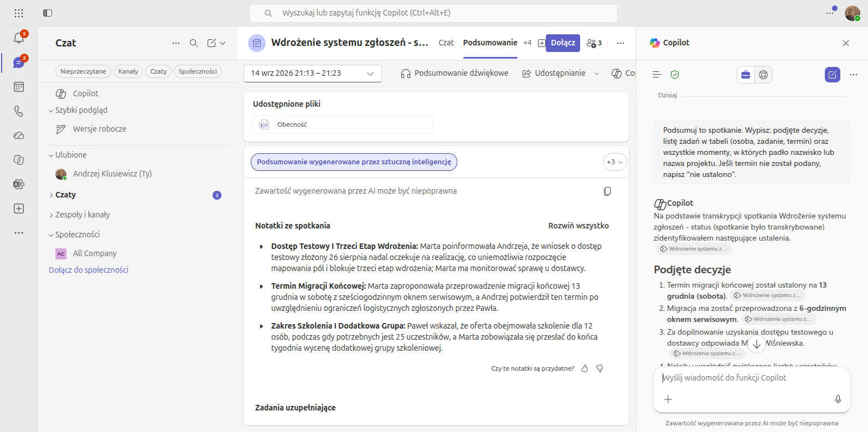Expand Termin Migracji Końcowej note

click(x=261, y=286)
